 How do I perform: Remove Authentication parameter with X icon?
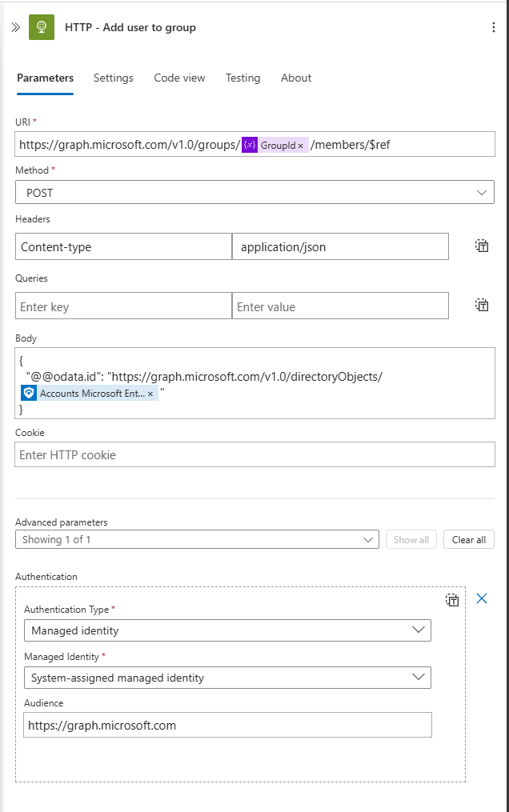[482, 598]
